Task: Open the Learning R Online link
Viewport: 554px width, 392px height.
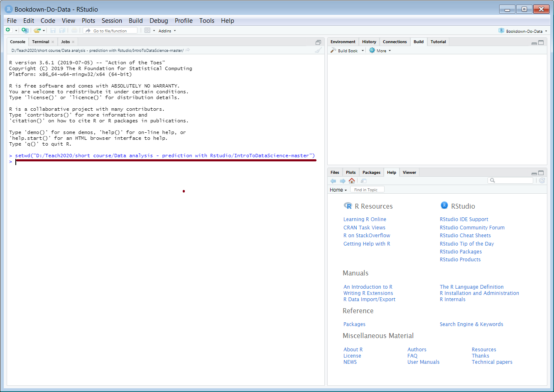Action: click(x=365, y=219)
